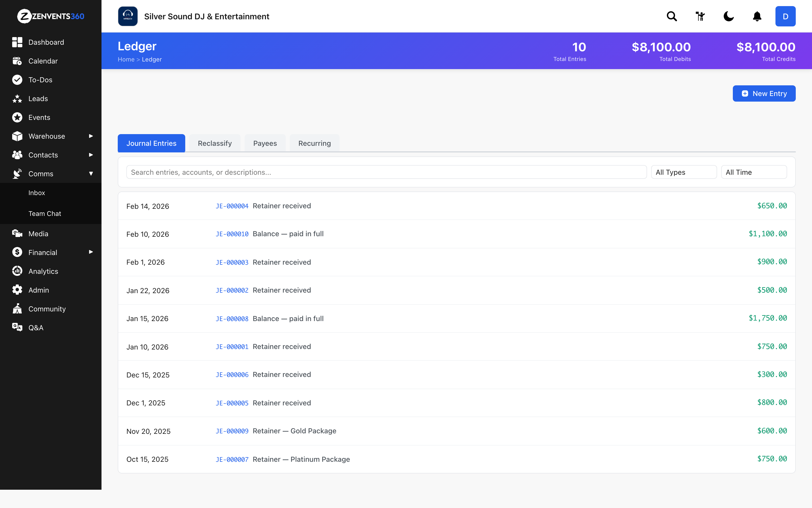Expand the Warehouse submenu arrow
This screenshot has width=812, height=508.
pos(91,136)
